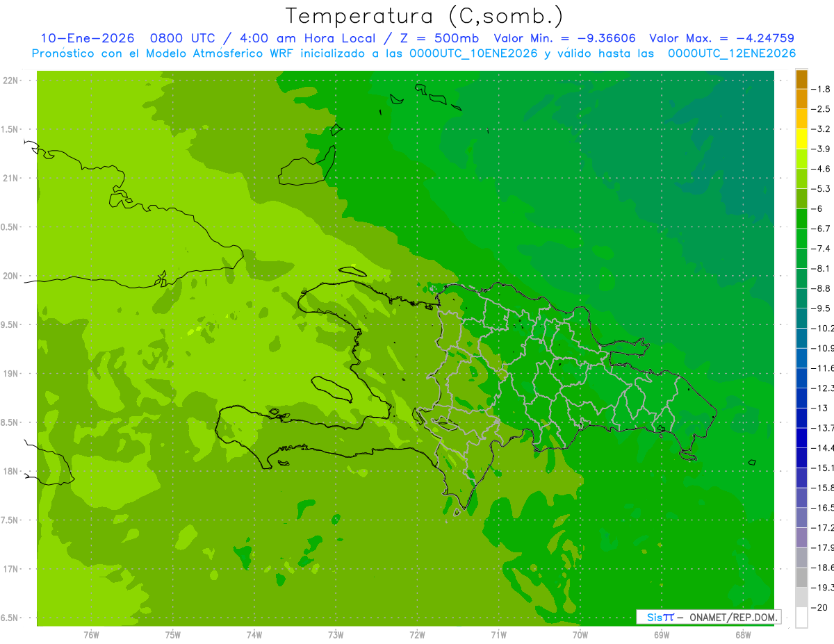834x644 pixels.
Task: Click the "-2.5" colorbar label
Action: (x=820, y=109)
